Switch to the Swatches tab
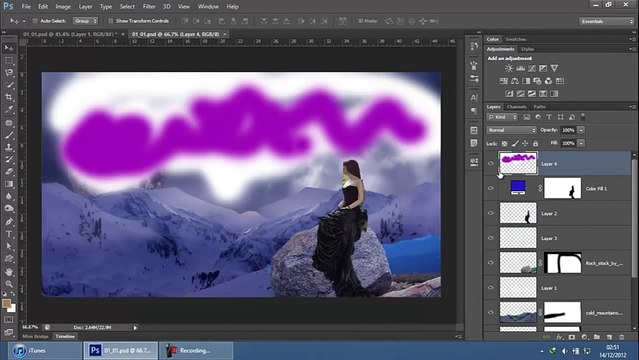Image resolution: width=639 pixels, height=360 pixels. [516, 39]
